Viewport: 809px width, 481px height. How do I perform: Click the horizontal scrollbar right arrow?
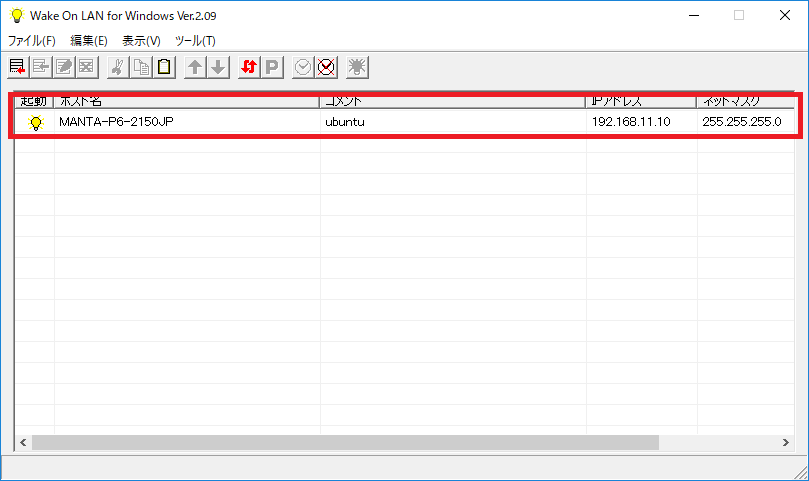[785, 442]
